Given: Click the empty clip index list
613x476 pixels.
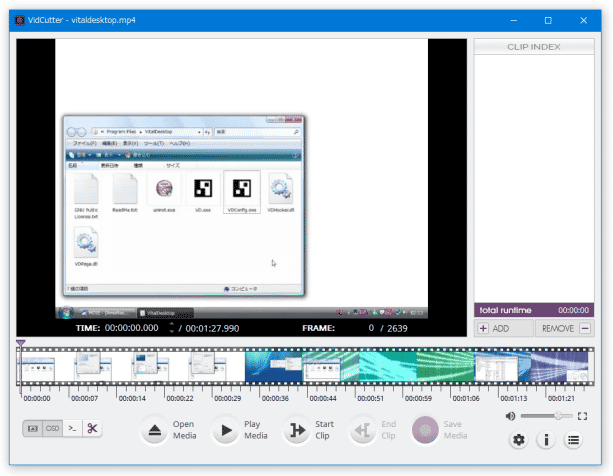Looking at the screenshot, I should [534, 179].
